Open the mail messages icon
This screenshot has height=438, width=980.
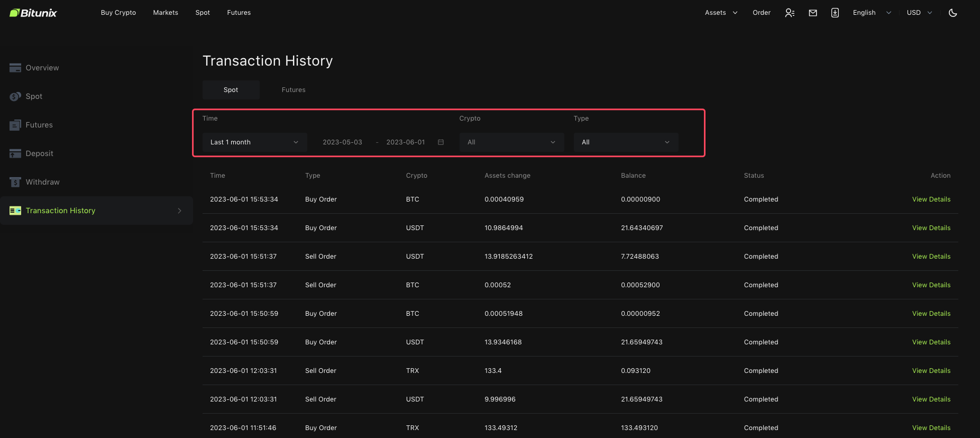813,13
